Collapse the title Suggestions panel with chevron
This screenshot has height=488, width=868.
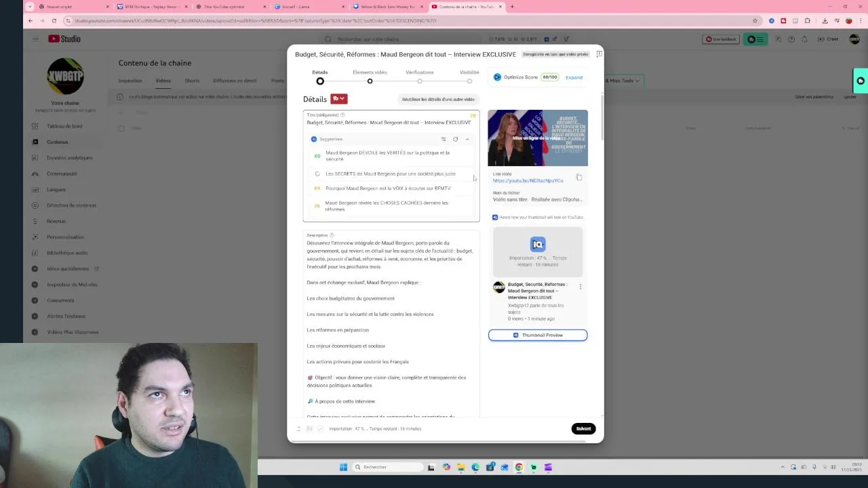click(467, 139)
